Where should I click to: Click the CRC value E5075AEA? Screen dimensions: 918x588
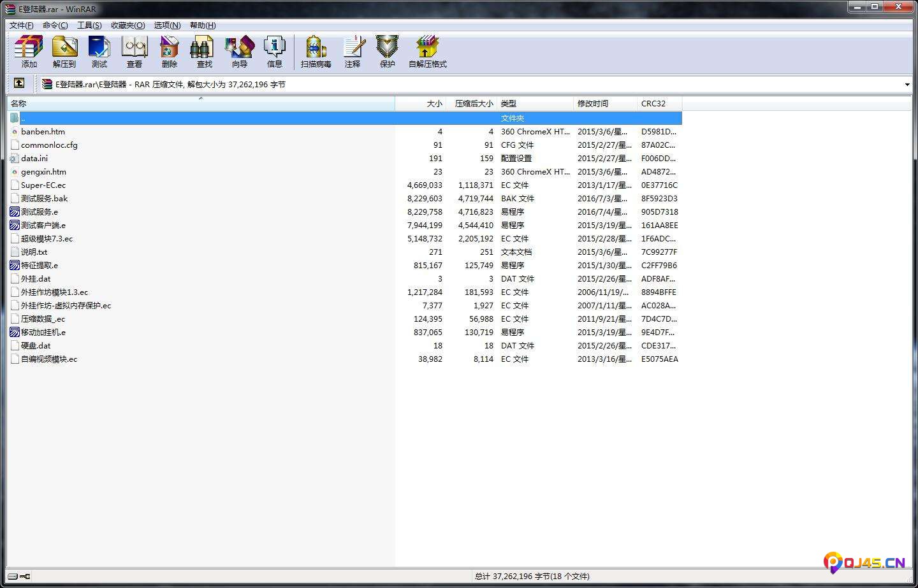pyautogui.click(x=660, y=359)
